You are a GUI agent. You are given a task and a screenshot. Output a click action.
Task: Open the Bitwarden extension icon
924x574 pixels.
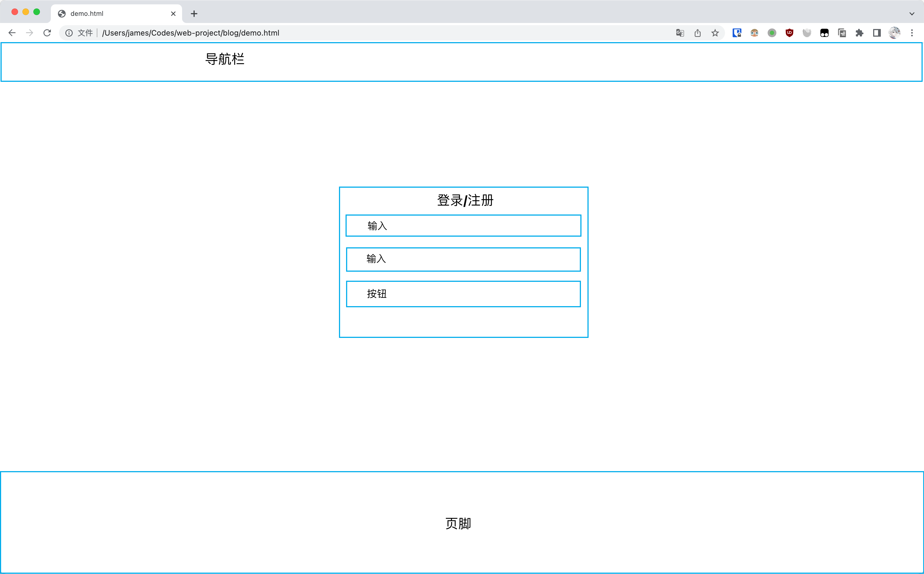[x=737, y=33]
